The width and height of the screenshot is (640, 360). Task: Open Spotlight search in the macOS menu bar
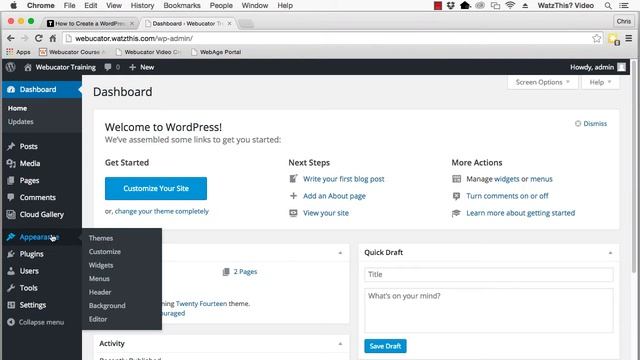608,6
